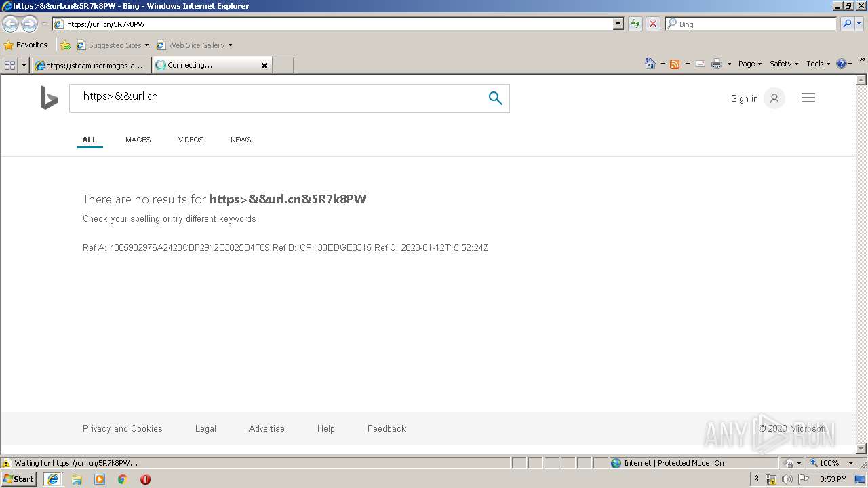Expand the address bar autocomplete dropdown

(x=618, y=24)
